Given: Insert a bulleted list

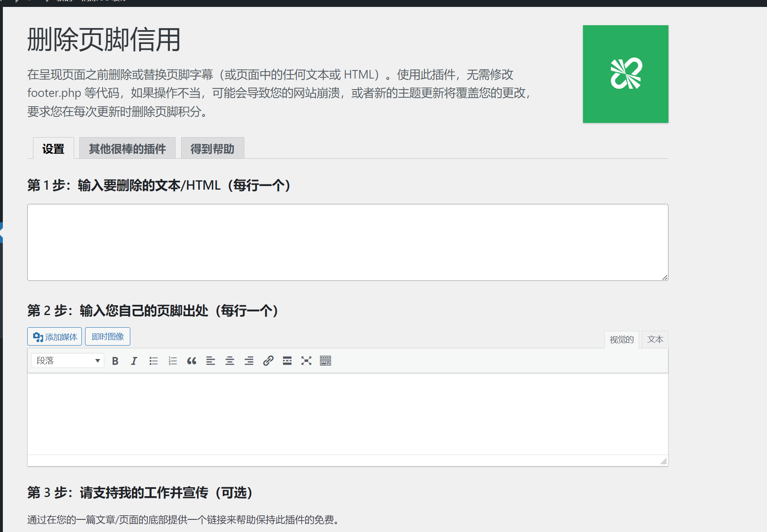Looking at the screenshot, I should pos(153,361).
